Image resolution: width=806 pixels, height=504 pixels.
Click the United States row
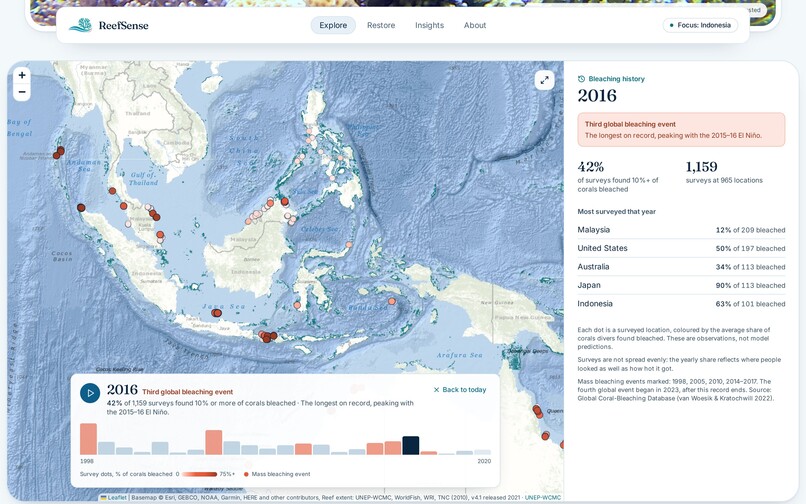point(681,248)
